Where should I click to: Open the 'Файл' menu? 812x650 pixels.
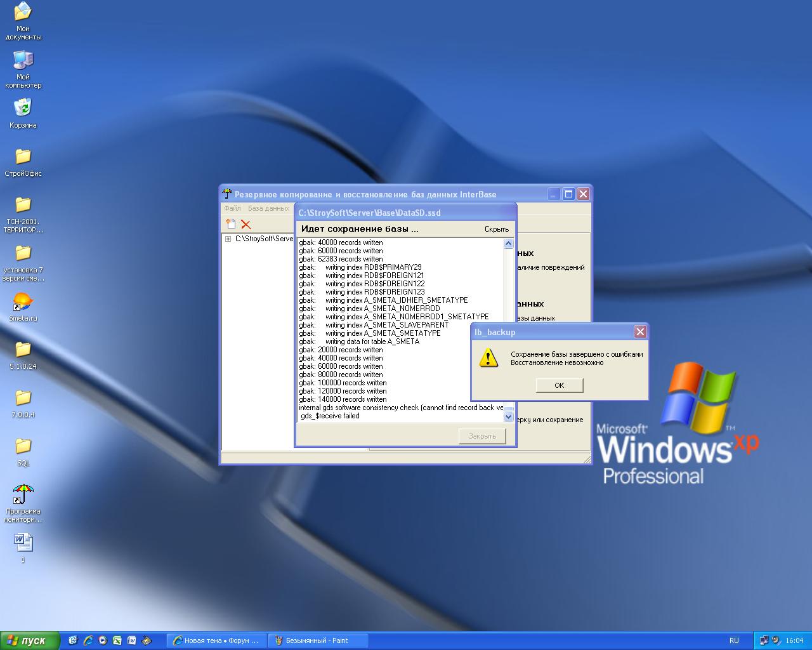(232, 208)
